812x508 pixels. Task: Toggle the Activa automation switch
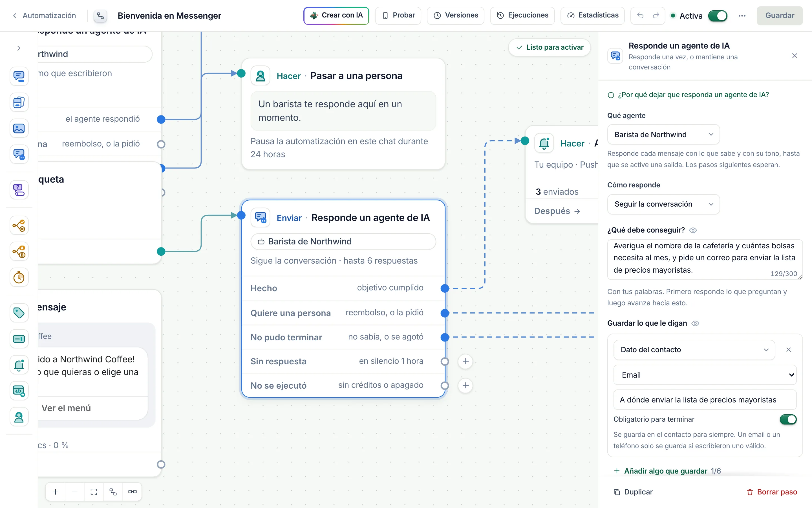[x=717, y=16]
